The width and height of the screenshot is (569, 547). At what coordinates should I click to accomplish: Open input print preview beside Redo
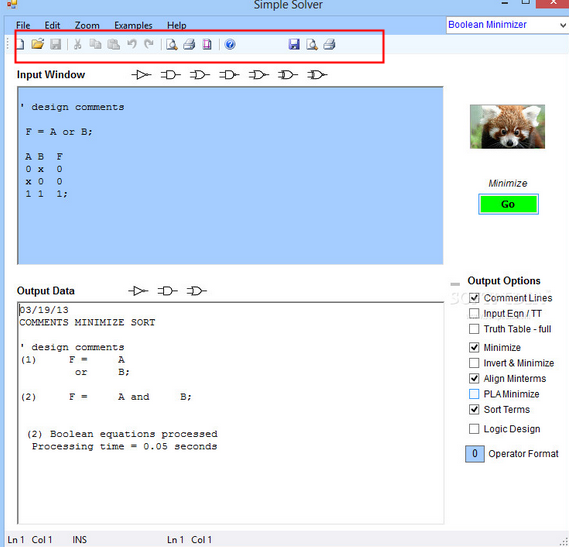point(171,44)
